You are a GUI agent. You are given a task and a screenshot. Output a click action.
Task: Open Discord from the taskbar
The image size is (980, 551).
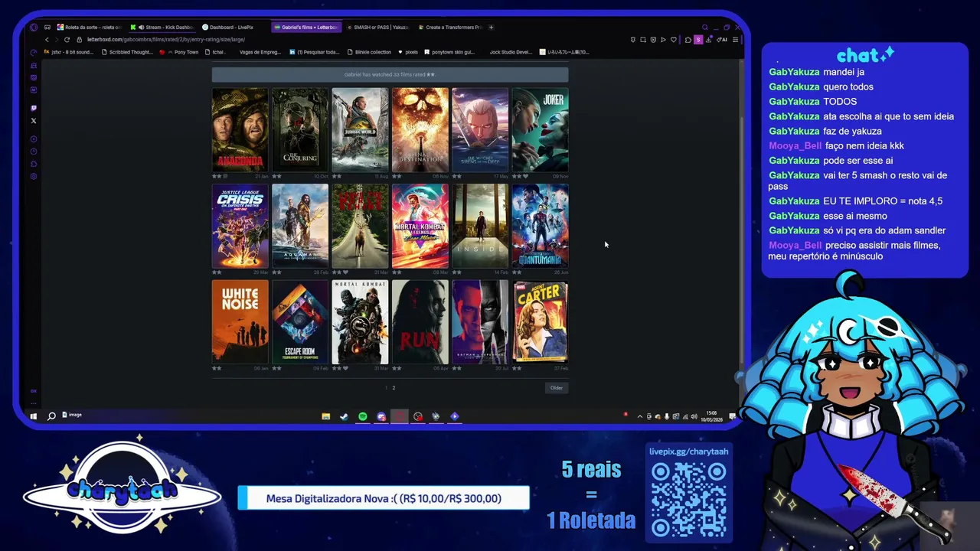pyautogui.click(x=381, y=416)
